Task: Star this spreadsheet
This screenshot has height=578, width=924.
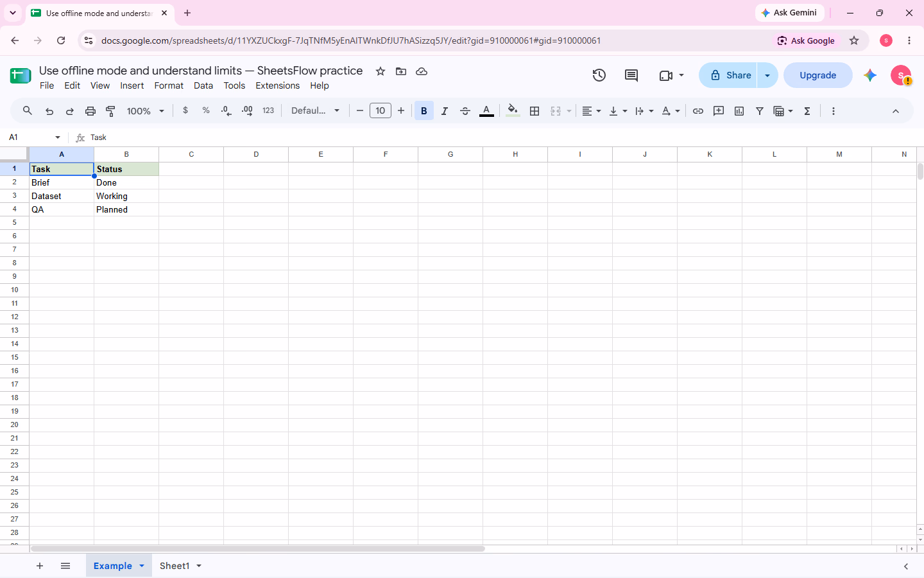Action: point(381,71)
